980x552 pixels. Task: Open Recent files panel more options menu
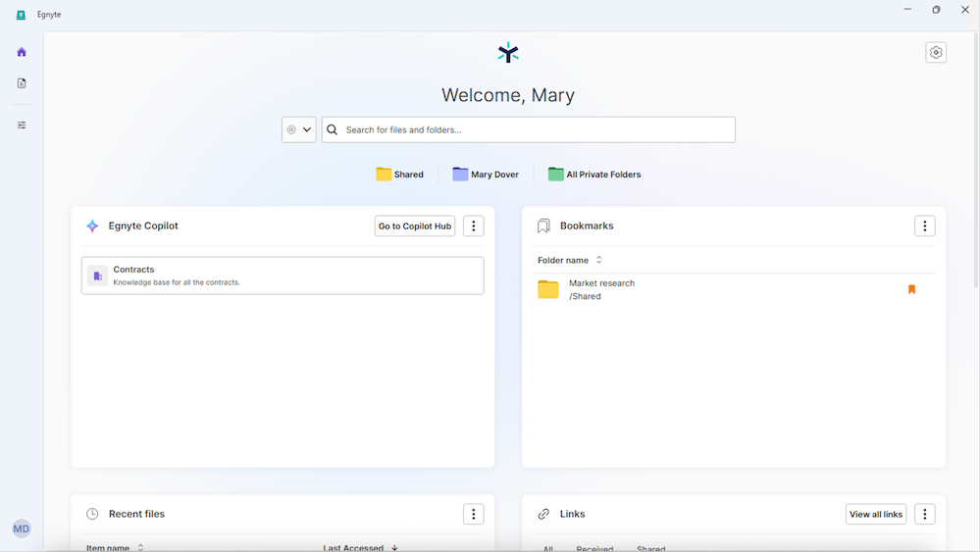point(474,514)
